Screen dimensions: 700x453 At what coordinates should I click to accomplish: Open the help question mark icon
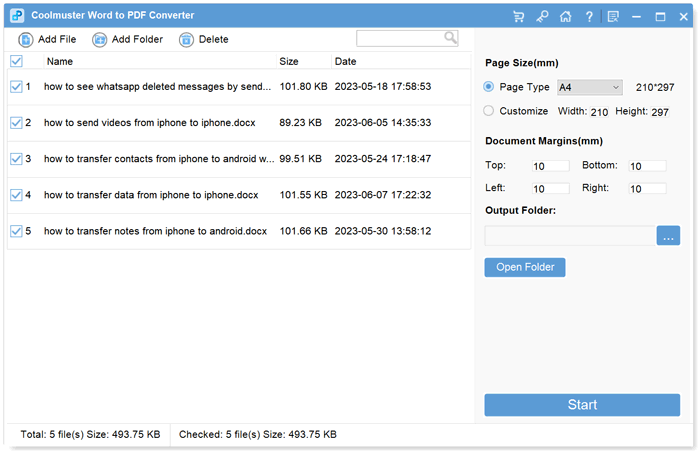(589, 17)
